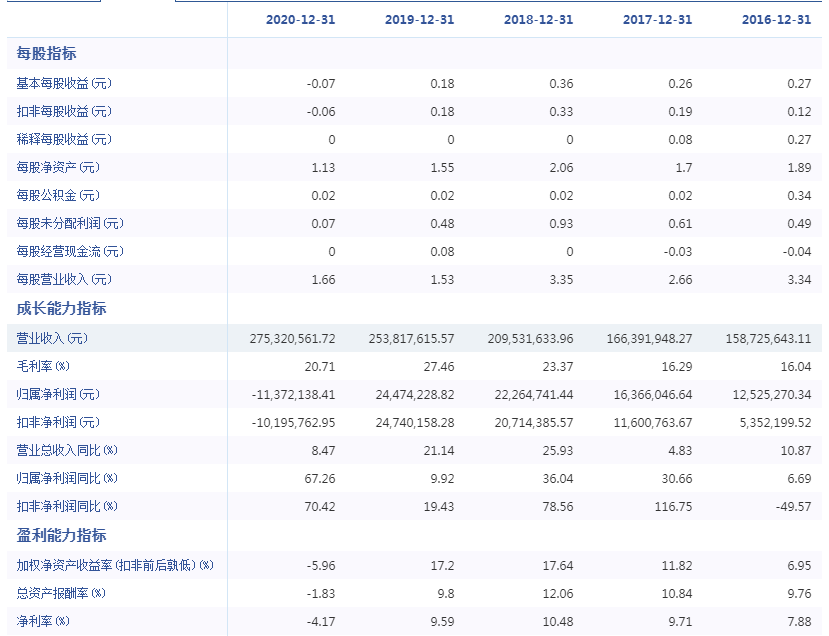Viewport: 829px width, 636px height.
Task: Click the 每股经营现金流(元) row label
Action: 70,252
